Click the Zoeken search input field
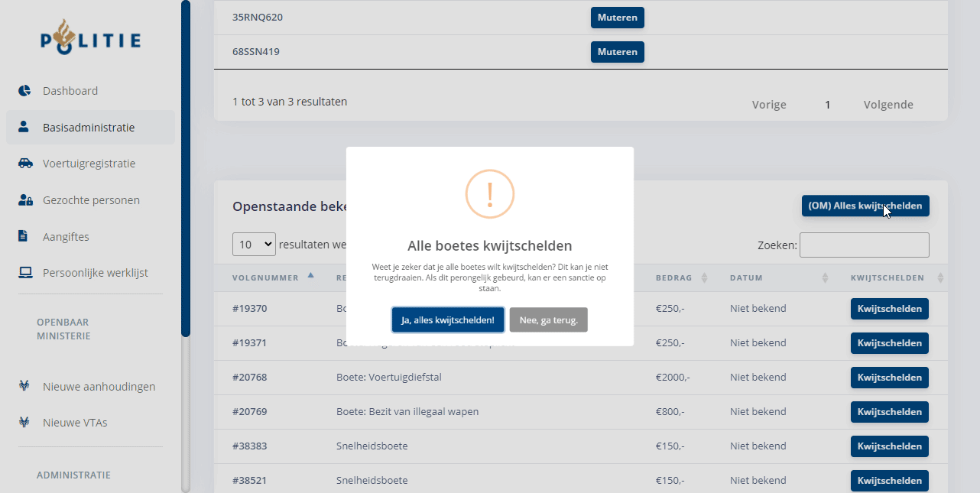 tap(864, 245)
